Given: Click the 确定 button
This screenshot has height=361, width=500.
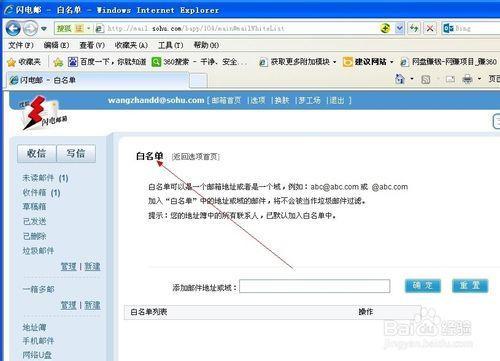Looking at the screenshot, I should click(x=423, y=286).
